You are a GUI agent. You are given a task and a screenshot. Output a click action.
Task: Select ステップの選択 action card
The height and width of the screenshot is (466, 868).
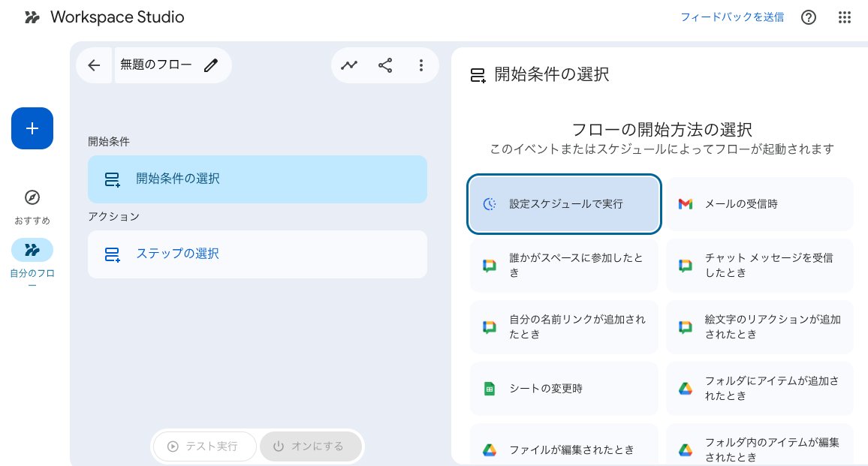[258, 254]
